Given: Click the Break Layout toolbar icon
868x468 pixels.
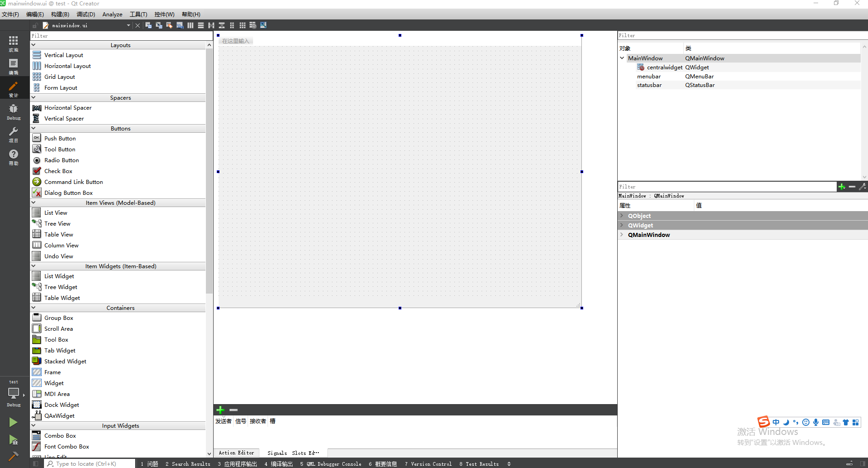Looking at the screenshot, I should click(253, 25).
